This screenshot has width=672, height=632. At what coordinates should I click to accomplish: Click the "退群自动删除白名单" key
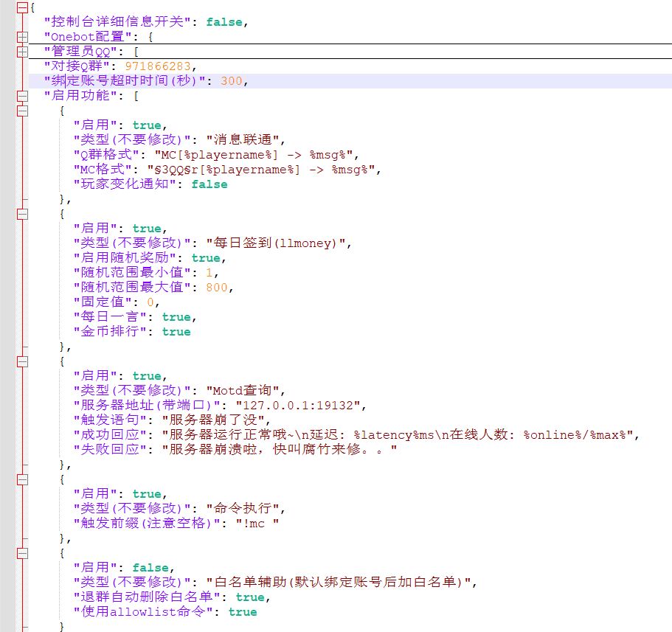tap(147, 597)
